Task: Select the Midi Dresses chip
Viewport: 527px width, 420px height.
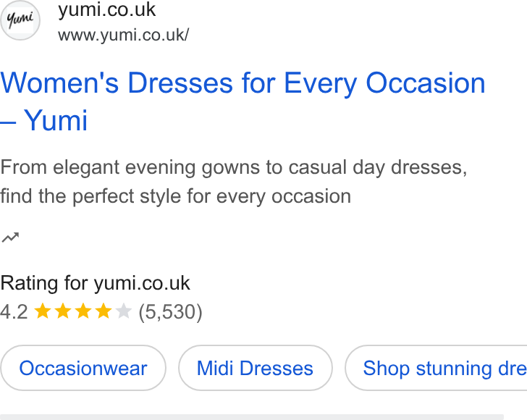Action: (x=256, y=368)
